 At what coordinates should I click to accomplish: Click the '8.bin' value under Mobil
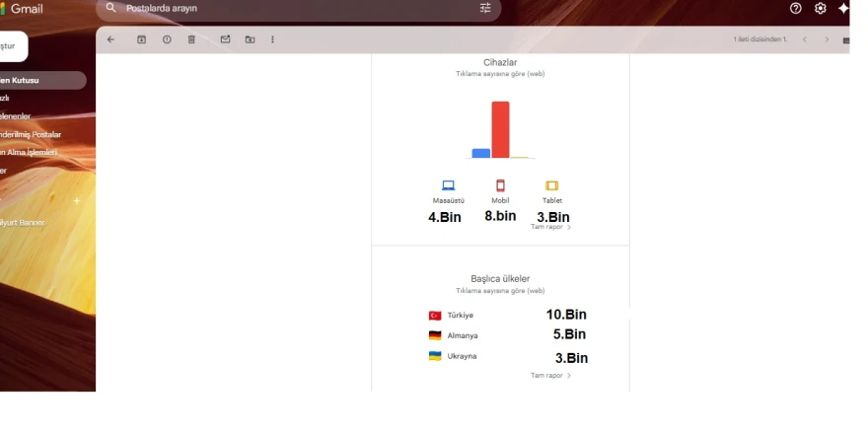click(500, 216)
